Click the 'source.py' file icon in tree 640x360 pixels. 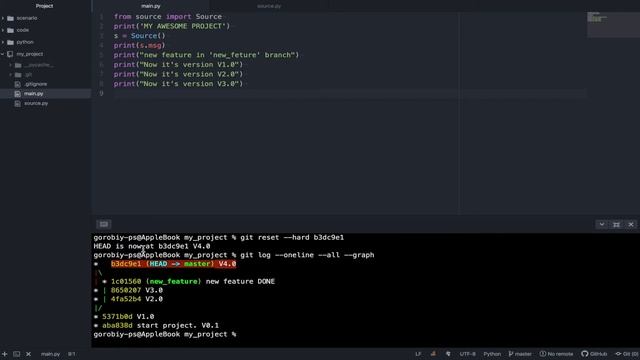(x=17, y=103)
